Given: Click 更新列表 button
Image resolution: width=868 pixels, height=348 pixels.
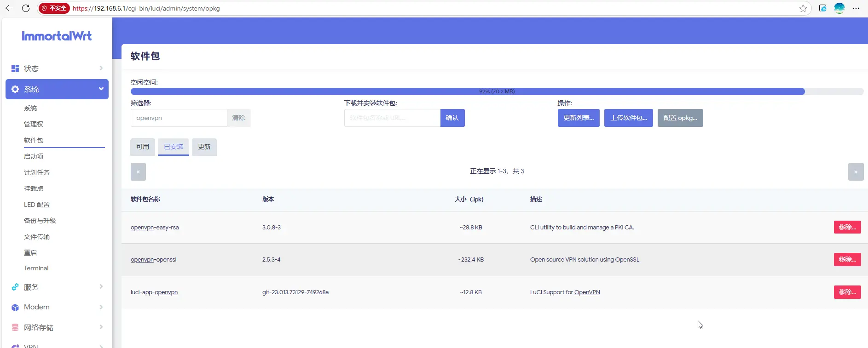Looking at the screenshot, I should (x=578, y=118).
